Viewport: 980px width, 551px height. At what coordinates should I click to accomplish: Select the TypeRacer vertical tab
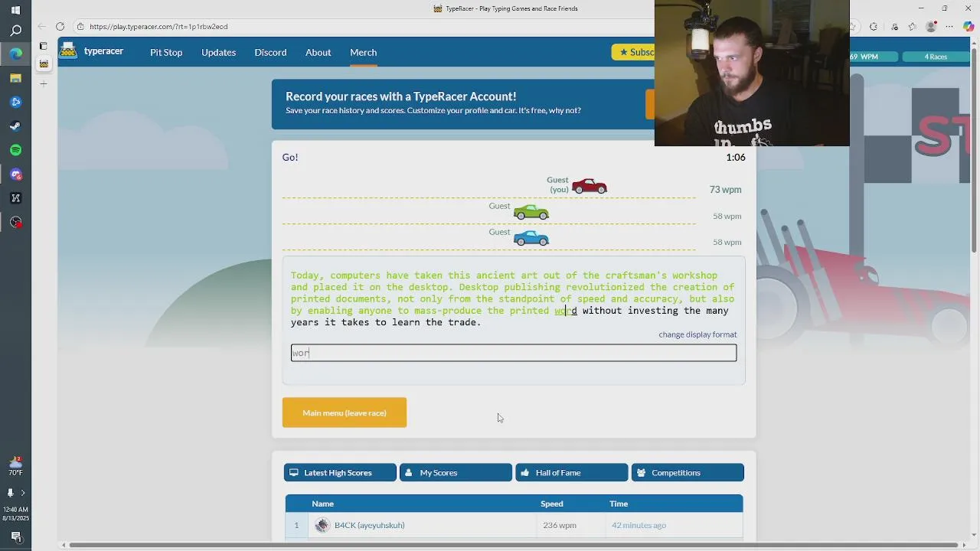44,64
